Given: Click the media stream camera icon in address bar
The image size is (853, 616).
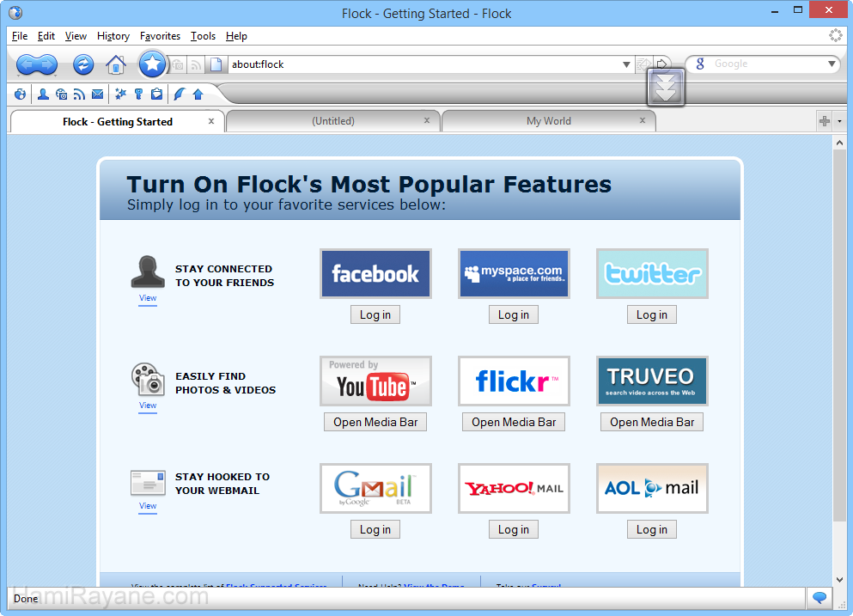Looking at the screenshot, I should pyautogui.click(x=178, y=65).
